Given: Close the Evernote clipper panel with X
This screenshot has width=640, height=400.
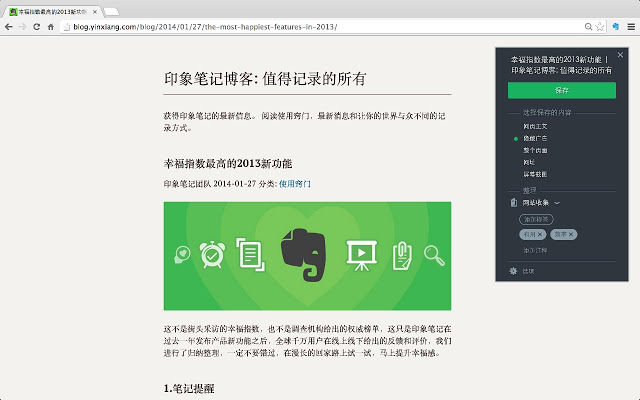Looking at the screenshot, I should click(620, 55).
